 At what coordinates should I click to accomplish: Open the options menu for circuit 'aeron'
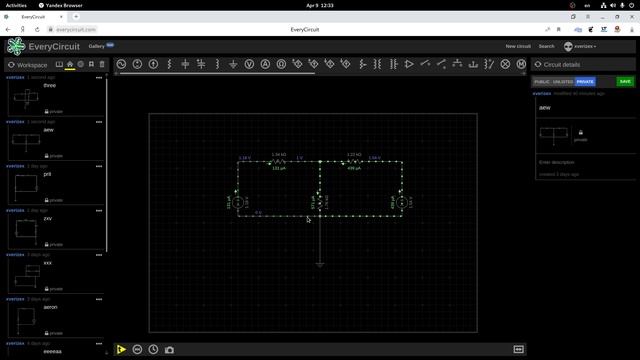pyautogui.click(x=99, y=300)
